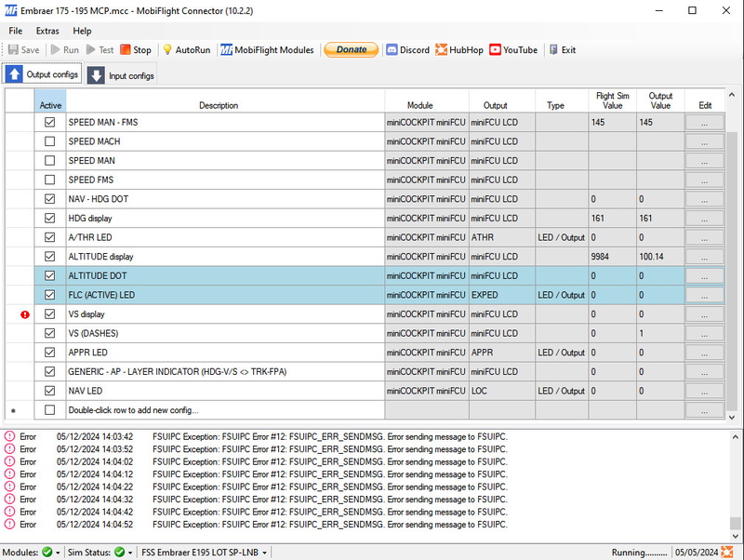Click the Donate button
This screenshot has height=560, width=744.
coord(351,50)
